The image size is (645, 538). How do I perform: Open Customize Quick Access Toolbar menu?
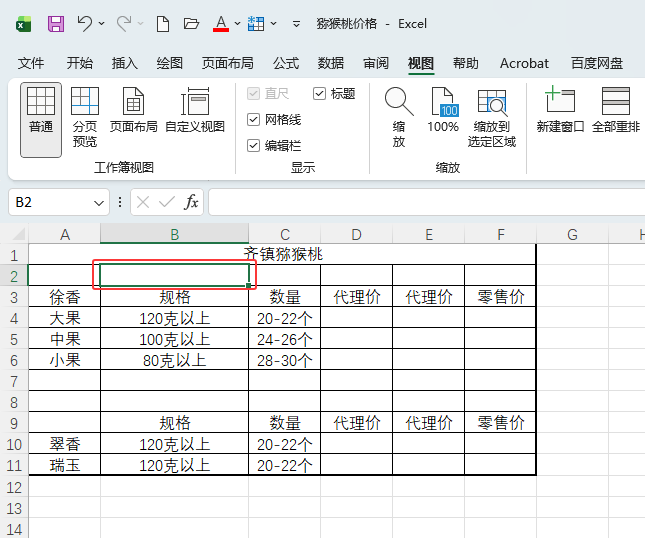[296, 24]
